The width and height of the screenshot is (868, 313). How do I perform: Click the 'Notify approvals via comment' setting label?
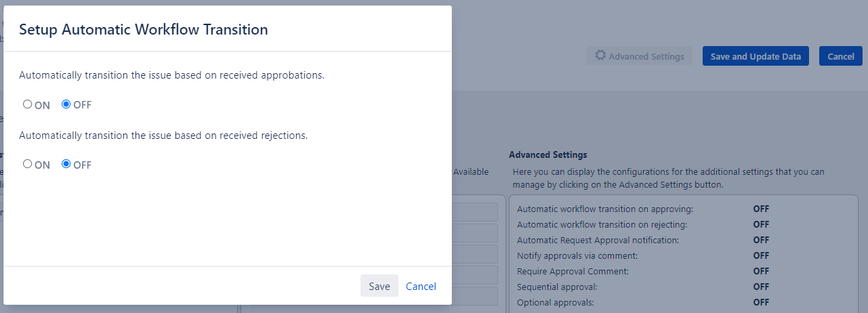(x=577, y=255)
